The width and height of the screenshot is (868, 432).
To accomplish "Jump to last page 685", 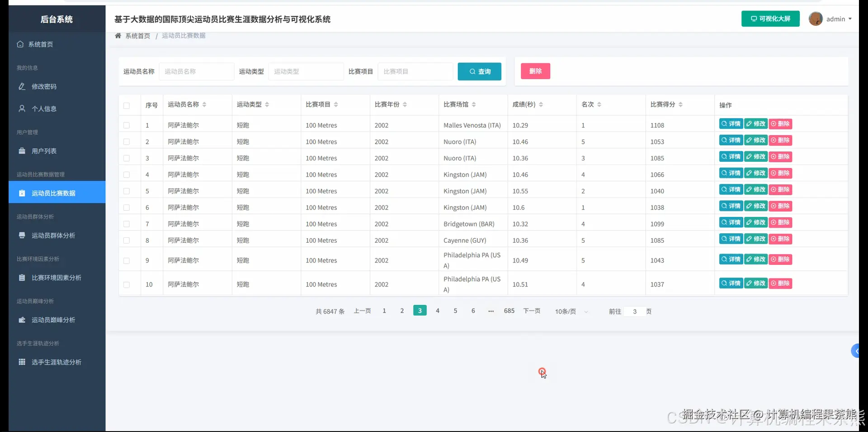I will click(509, 310).
